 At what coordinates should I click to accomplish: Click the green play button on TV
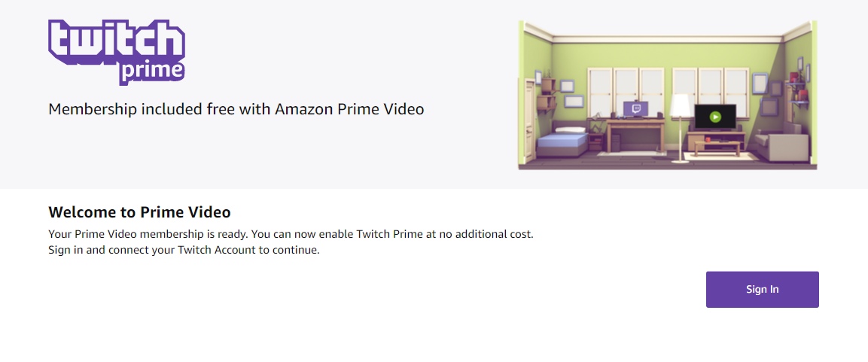click(715, 117)
